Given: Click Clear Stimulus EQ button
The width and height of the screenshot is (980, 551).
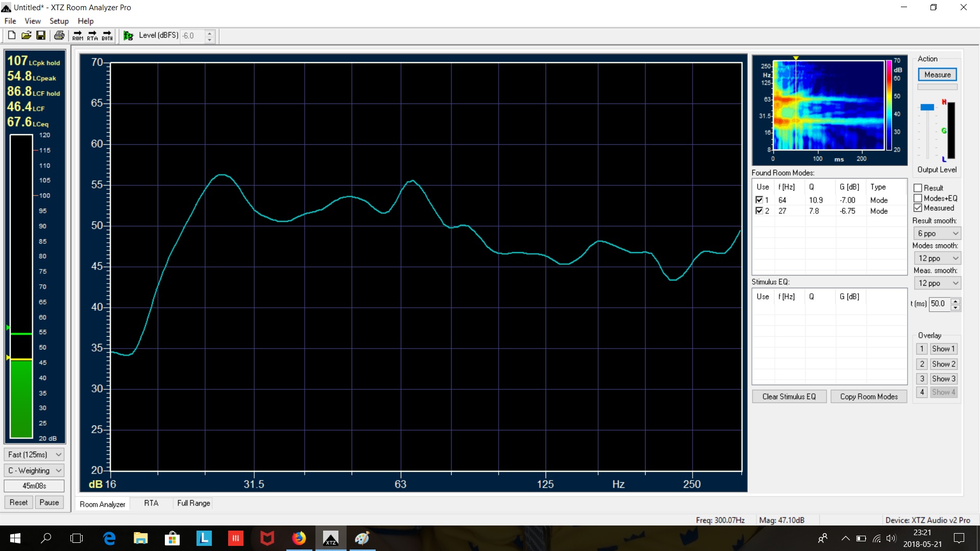Looking at the screenshot, I should click(x=789, y=396).
